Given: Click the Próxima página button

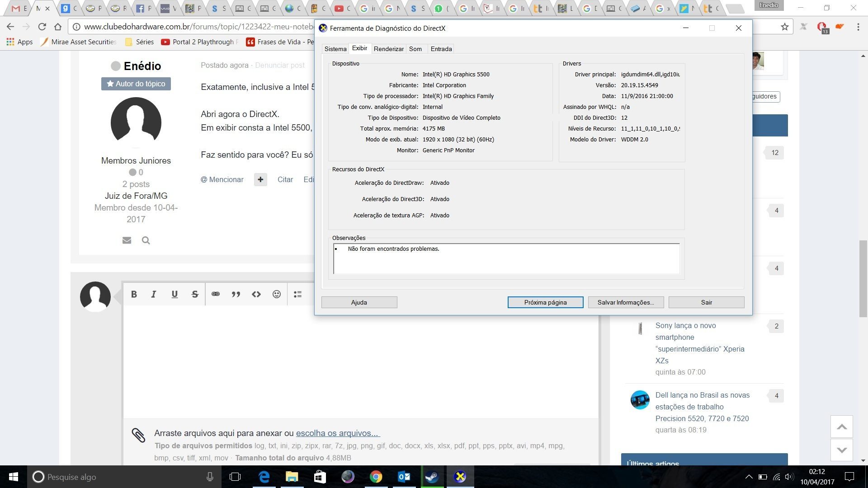Looking at the screenshot, I should click(x=545, y=302).
